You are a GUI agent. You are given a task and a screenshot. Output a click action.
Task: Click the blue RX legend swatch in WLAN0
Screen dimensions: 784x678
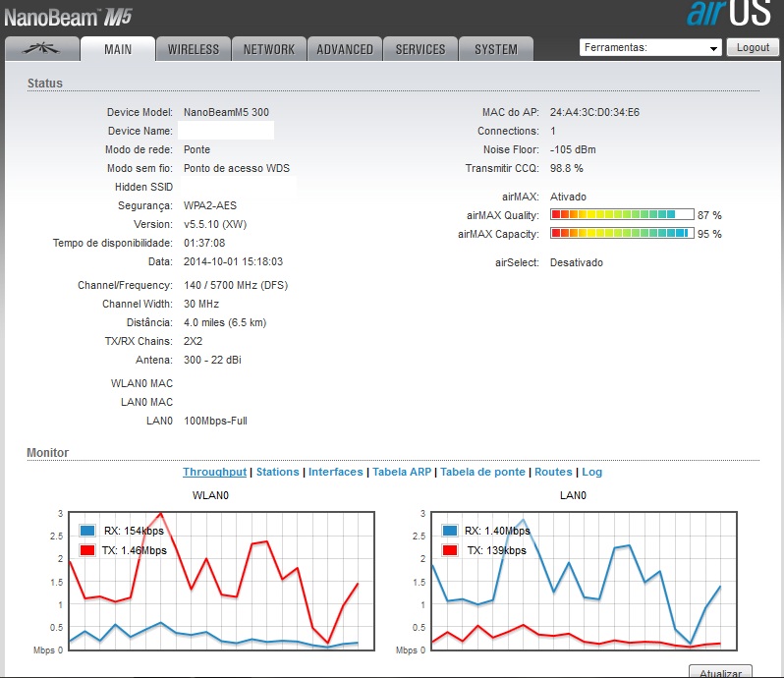(87, 531)
